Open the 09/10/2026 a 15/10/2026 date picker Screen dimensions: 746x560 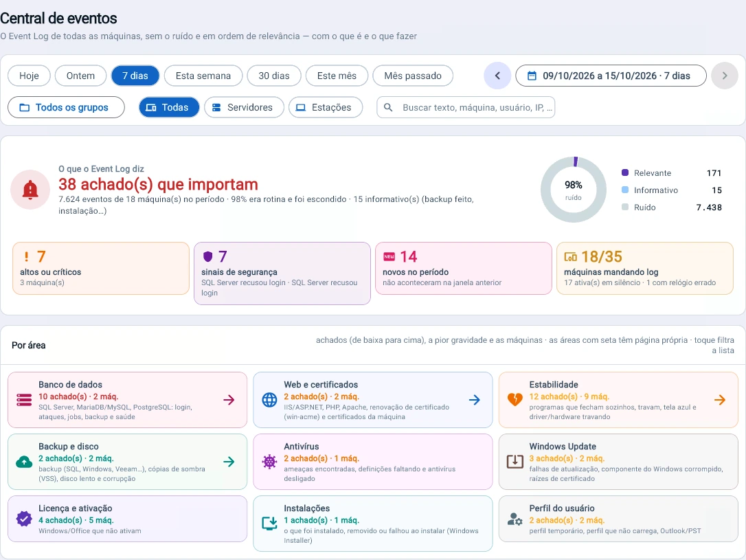[x=611, y=76]
